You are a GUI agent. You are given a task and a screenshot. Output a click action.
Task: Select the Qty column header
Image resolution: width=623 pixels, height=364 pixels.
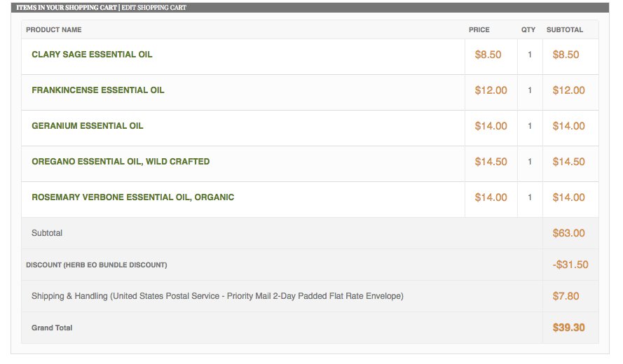(x=528, y=30)
